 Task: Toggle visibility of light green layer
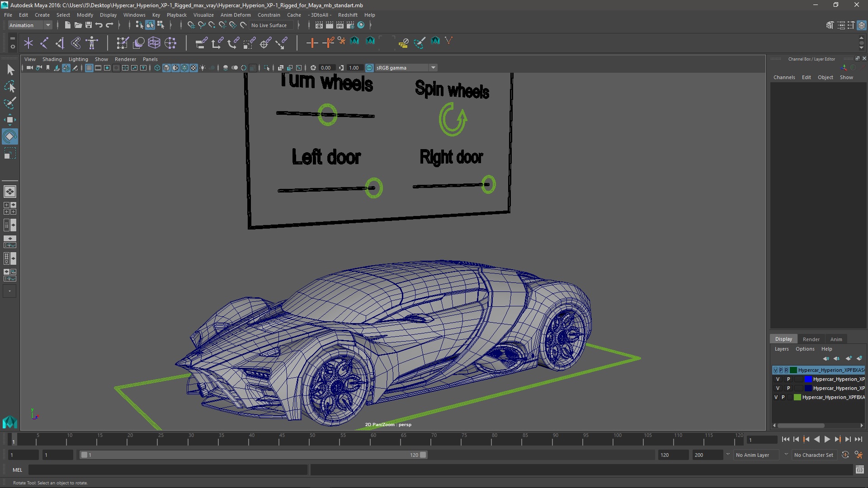pos(776,397)
